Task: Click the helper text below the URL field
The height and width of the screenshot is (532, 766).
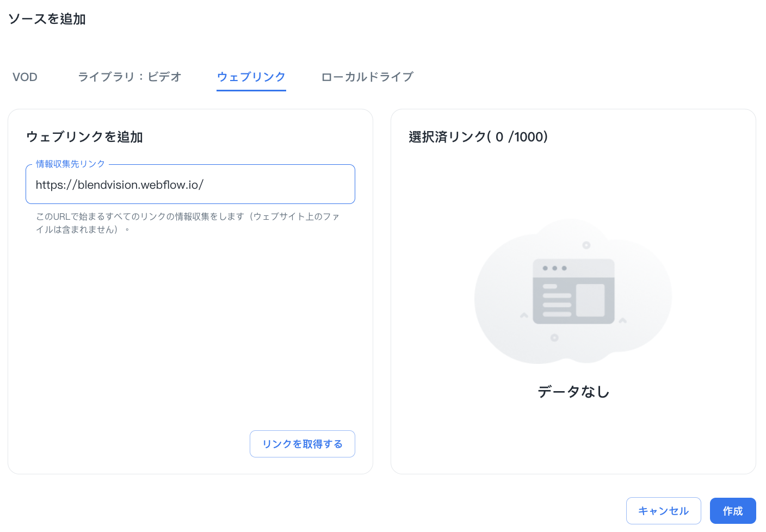Action: pyautogui.click(x=188, y=223)
